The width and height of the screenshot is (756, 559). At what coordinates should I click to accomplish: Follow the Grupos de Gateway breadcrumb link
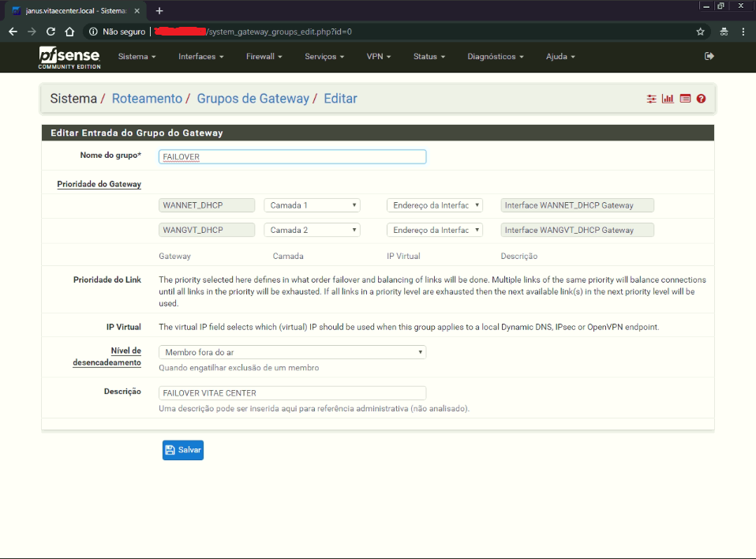point(253,99)
